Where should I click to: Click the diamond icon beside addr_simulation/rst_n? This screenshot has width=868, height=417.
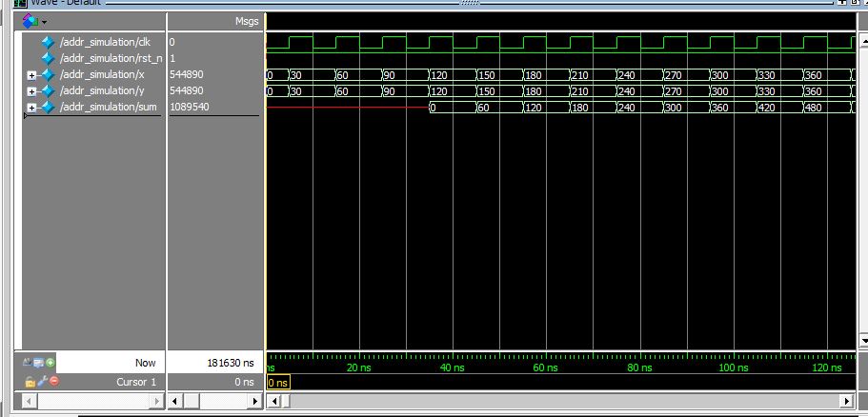[49, 58]
